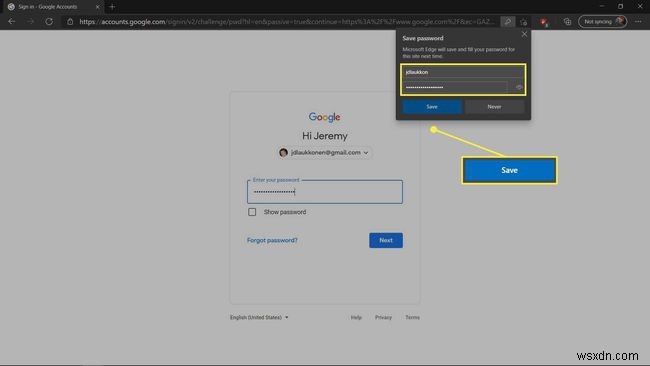Expand the jdlaukkonen@gmail.com account dropdown
The height and width of the screenshot is (366, 650).
click(x=325, y=153)
